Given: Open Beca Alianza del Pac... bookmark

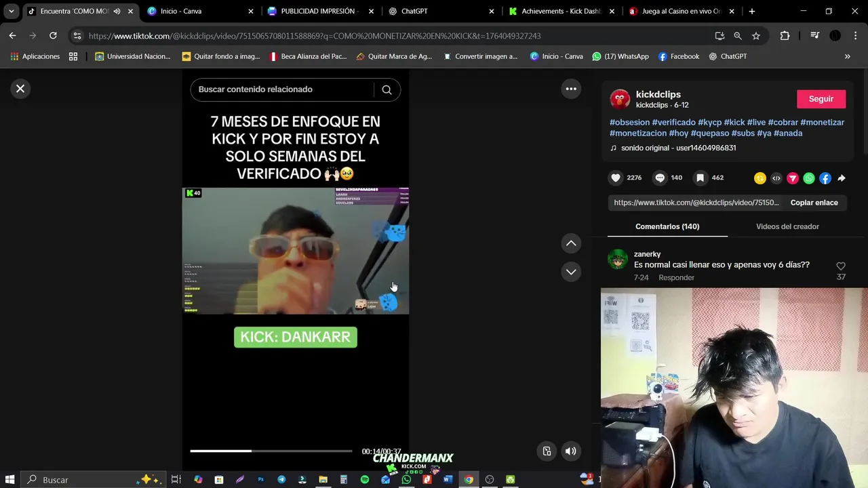Looking at the screenshot, I should pyautogui.click(x=309, y=56).
